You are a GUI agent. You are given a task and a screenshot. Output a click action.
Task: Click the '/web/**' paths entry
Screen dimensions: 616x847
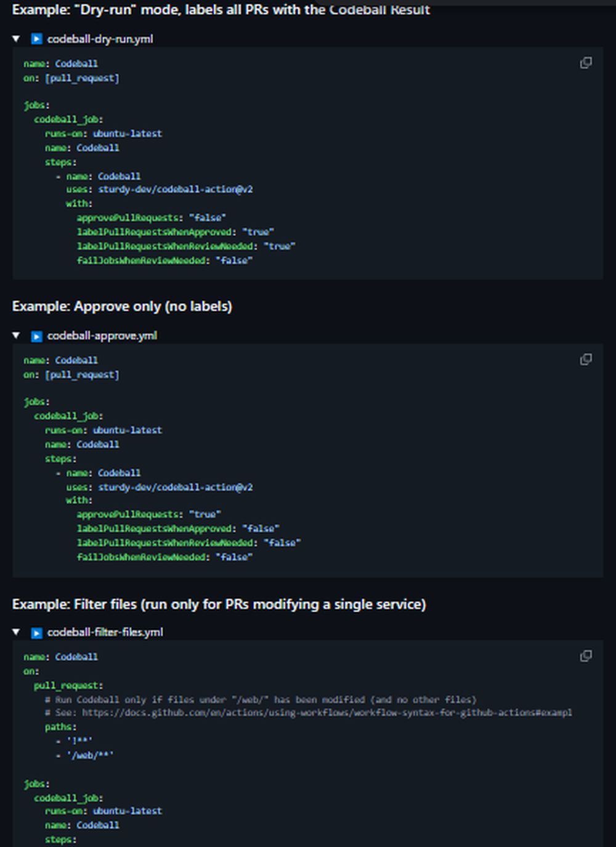(90, 755)
